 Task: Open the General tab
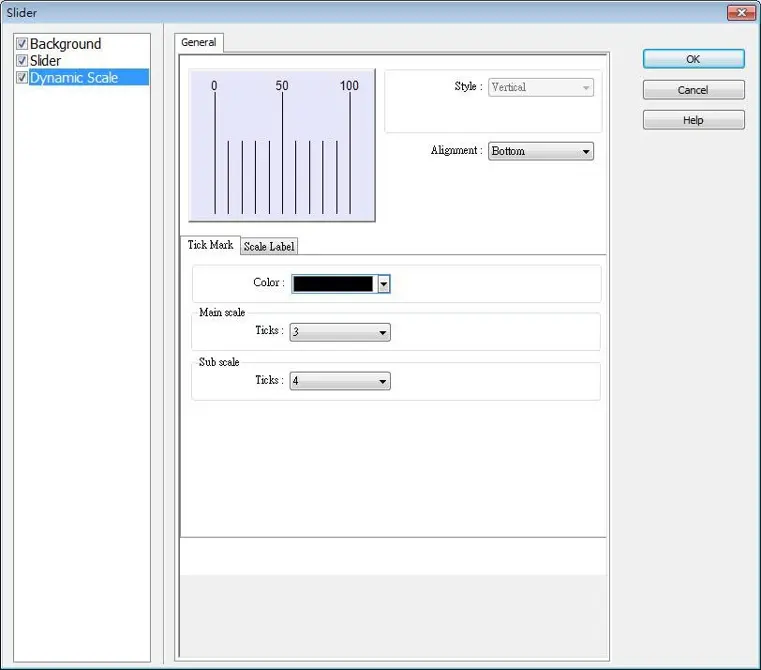tap(199, 42)
